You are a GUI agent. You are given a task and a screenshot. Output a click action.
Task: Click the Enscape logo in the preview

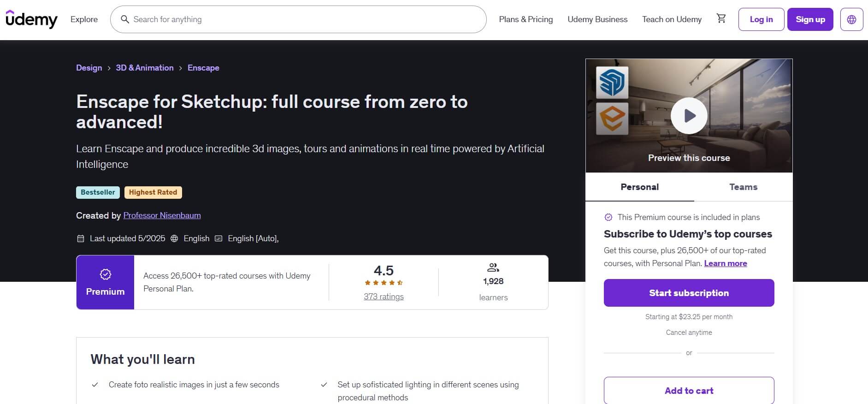click(x=612, y=119)
